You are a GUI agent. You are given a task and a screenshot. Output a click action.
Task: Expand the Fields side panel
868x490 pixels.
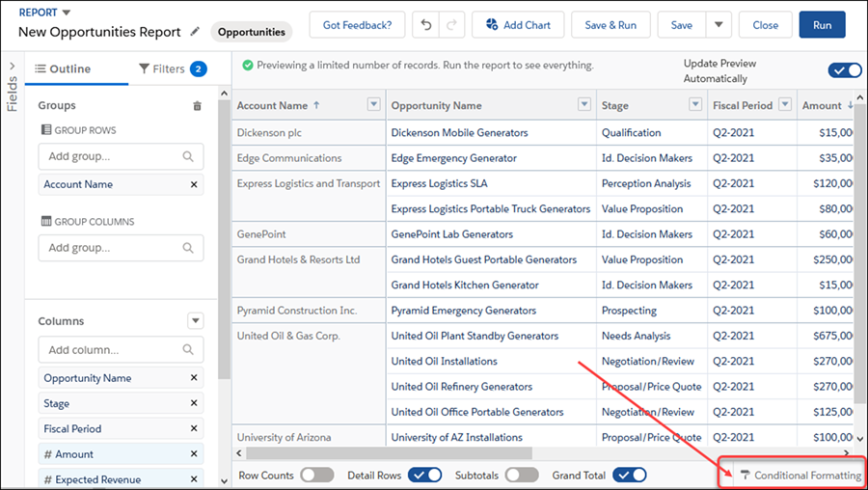(13, 67)
